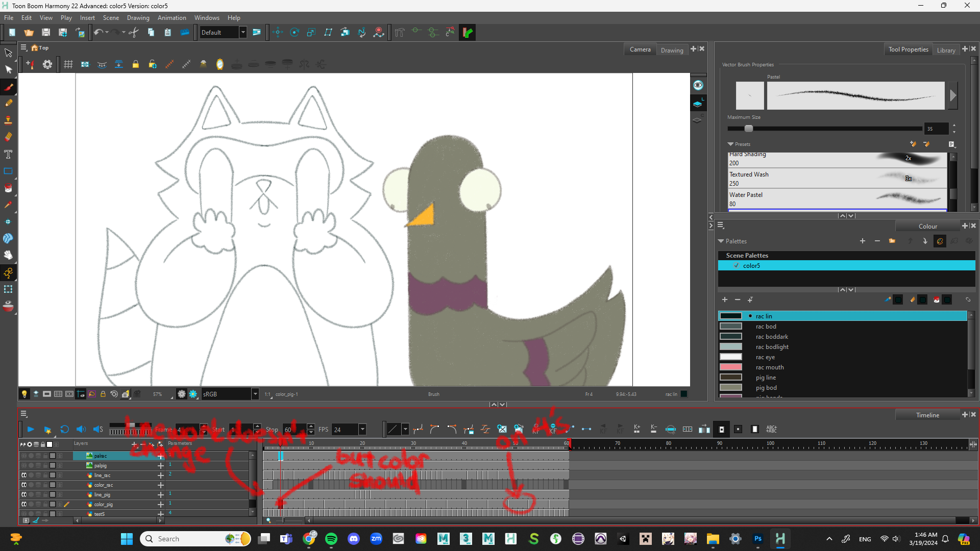Click the loop playback icon
This screenshot has width=980, height=551.
(64, 429)
